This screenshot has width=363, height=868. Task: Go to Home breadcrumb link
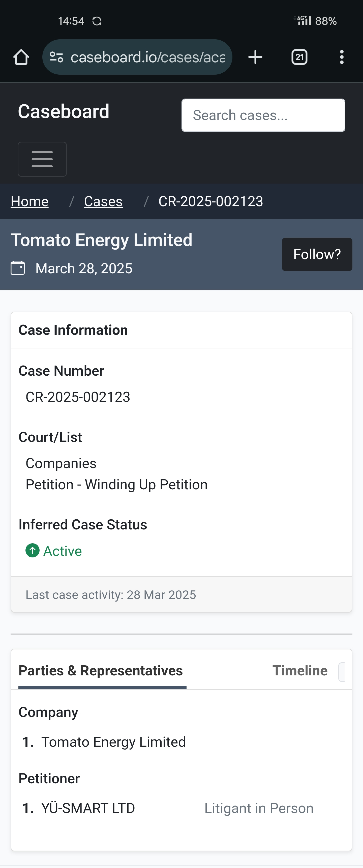click(x=30, y=201)
